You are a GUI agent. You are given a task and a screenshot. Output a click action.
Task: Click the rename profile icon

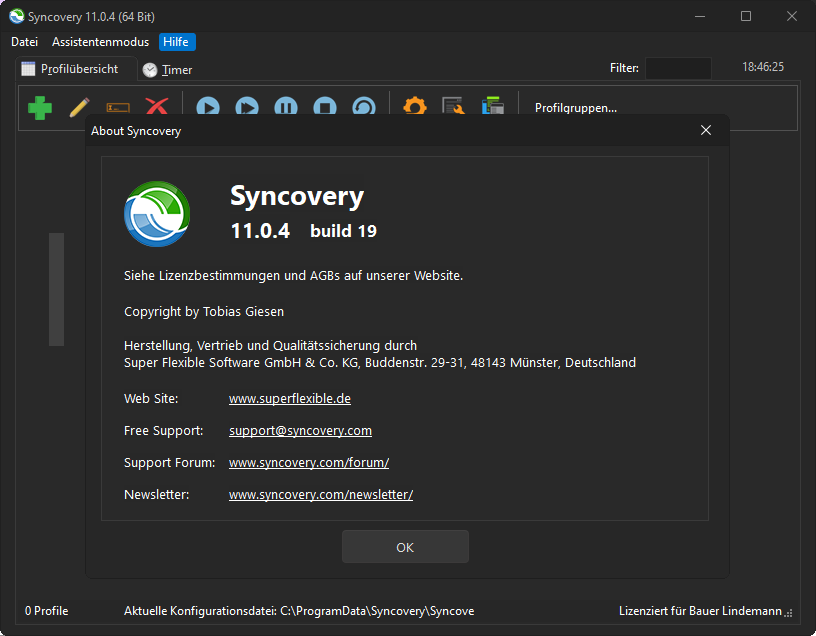[x=118, y=107]
